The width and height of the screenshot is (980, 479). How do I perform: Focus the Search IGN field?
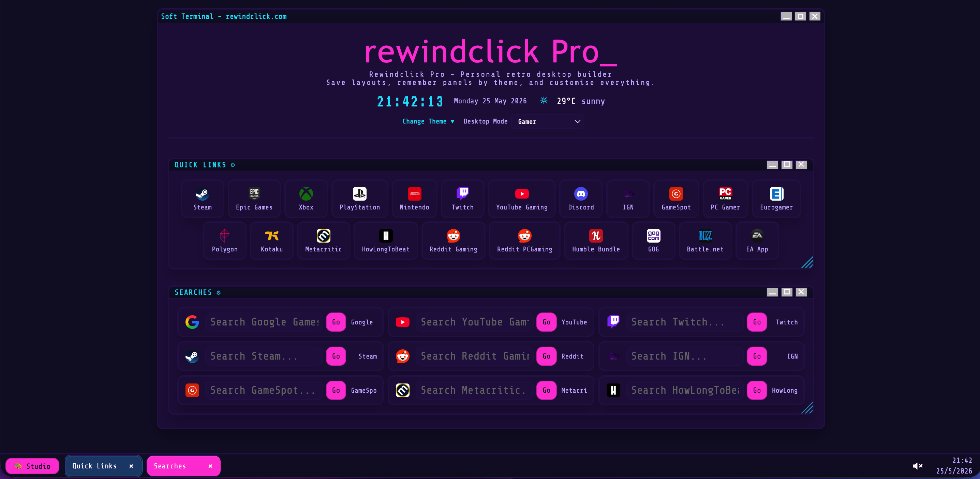(x=685, y=357)
